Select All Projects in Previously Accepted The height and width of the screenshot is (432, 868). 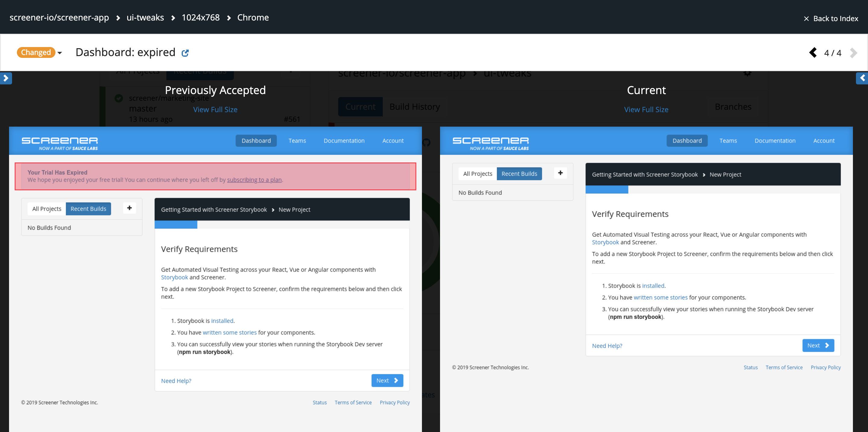(47, 209)
